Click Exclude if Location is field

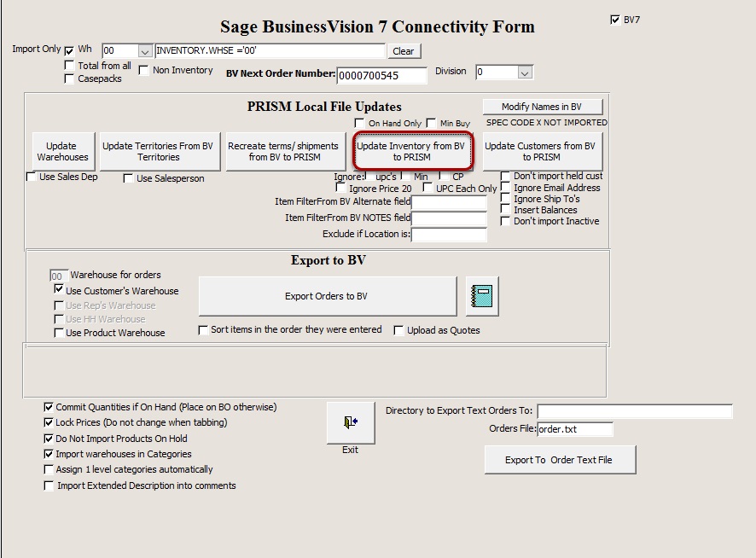[449, 235]
